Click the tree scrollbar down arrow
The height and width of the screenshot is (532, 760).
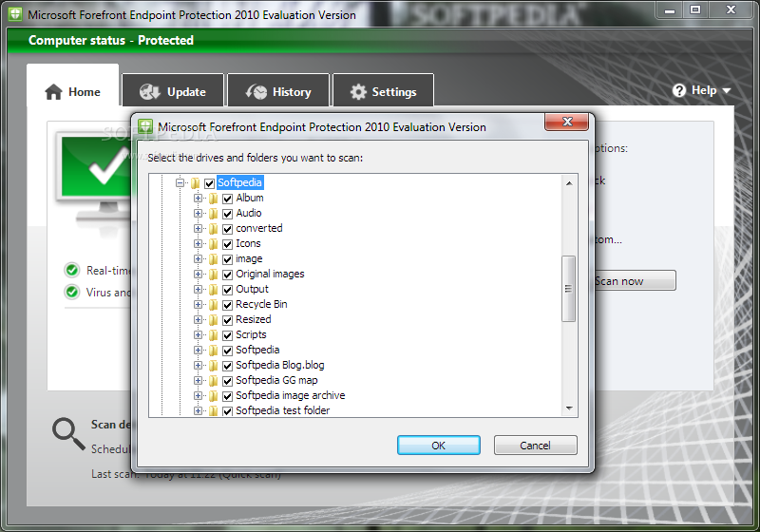569,408
